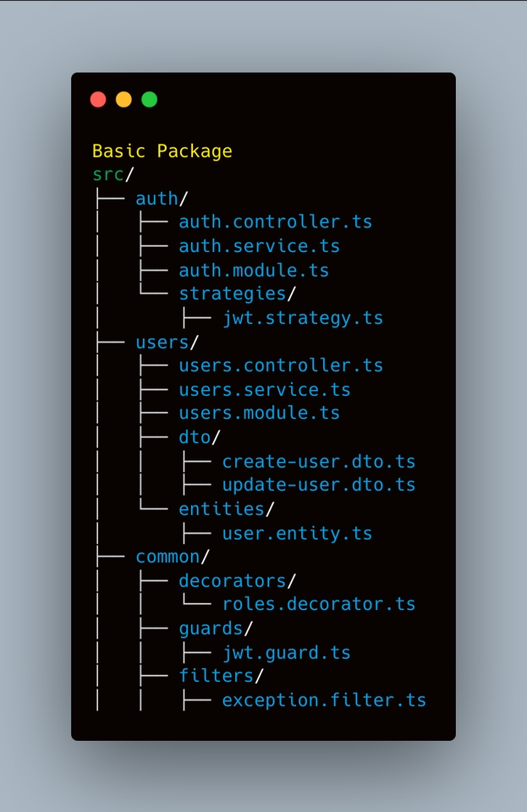Open exception.filter.ts file

(324, 700)
